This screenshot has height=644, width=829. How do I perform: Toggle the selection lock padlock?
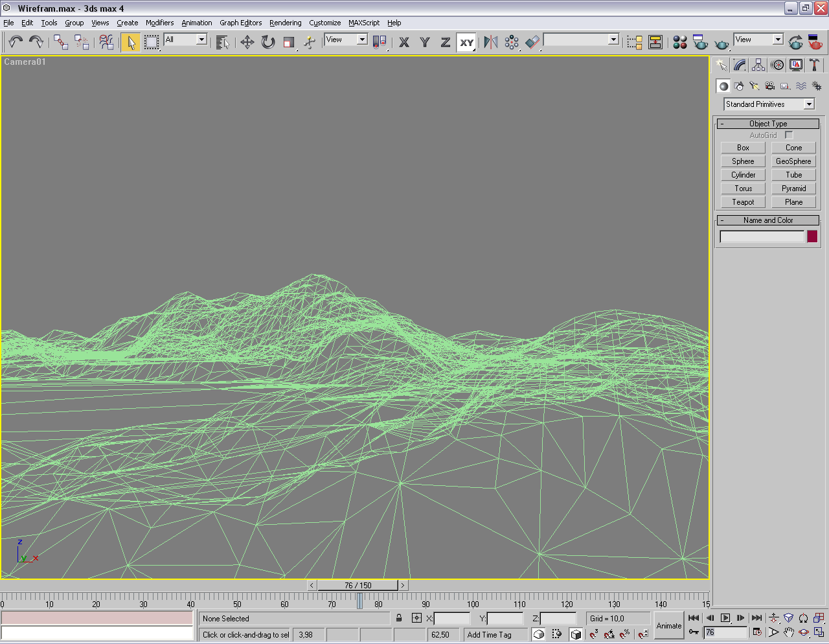tap(399, 618)
